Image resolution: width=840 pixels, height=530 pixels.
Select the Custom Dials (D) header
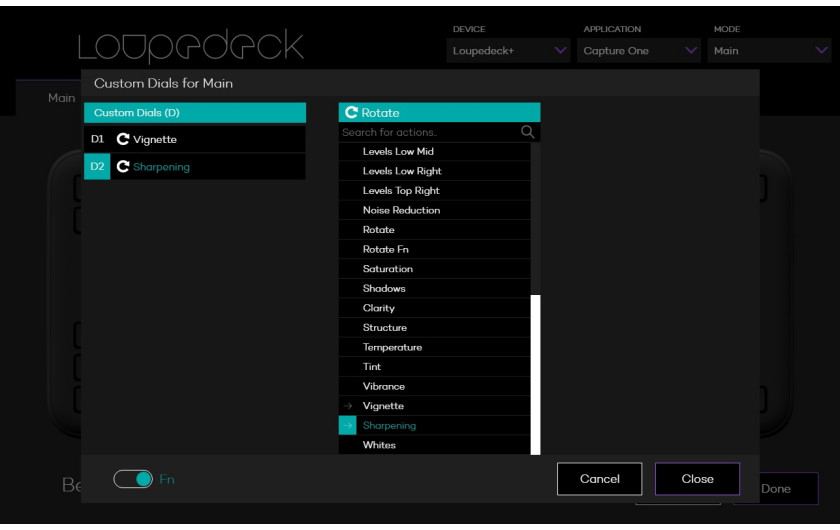195,113
